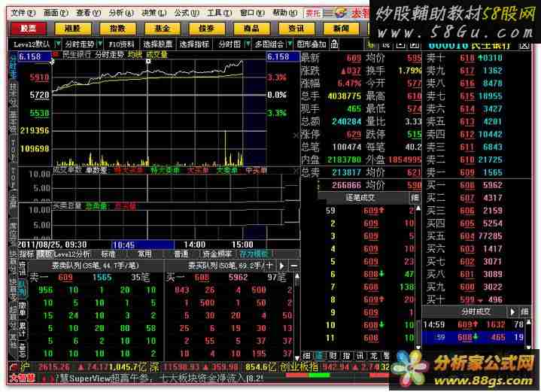Select the 普通 template tab
541x392 pixels.
point(181,254)
